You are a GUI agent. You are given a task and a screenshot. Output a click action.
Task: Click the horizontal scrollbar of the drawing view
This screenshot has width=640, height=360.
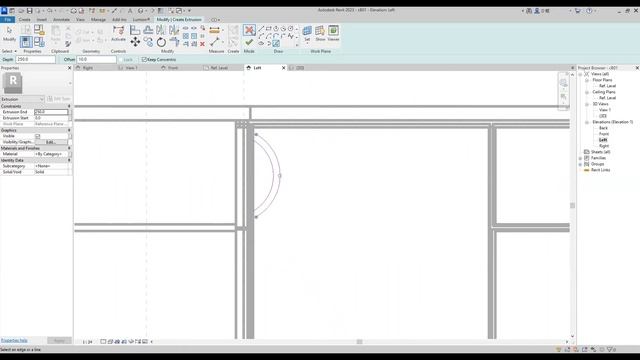click(x=359, y=342)
